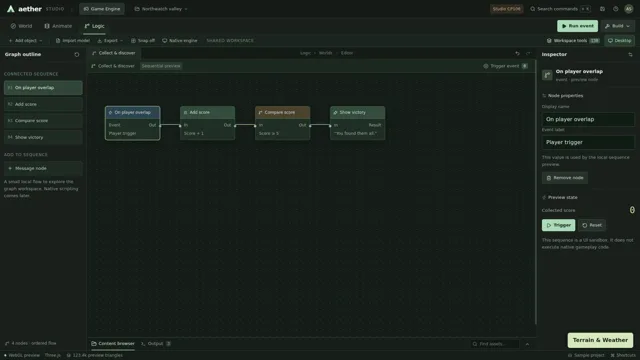Screen dimensions: 640x360
Task: Expand the bottom panel chevron
Action: (x=527, y=344)
